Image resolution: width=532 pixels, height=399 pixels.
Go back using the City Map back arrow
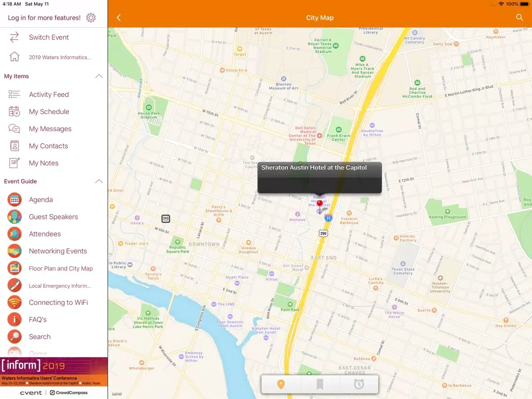(x=119, y=18)
